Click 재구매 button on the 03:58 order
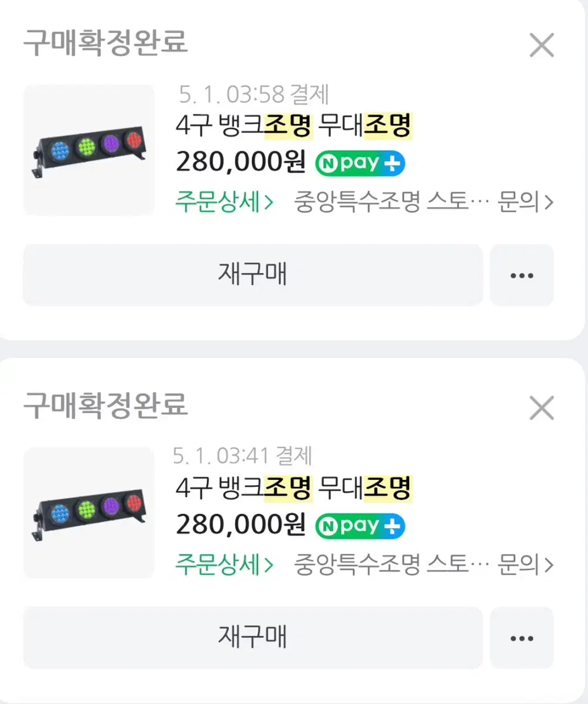The height and width of the screenshot is (704, 588). 253,275
